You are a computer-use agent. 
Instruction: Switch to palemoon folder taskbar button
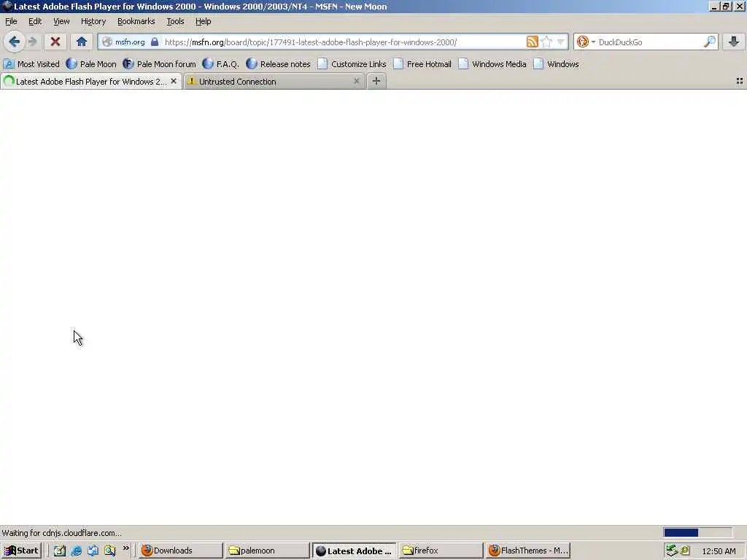[x=267, y=551]
